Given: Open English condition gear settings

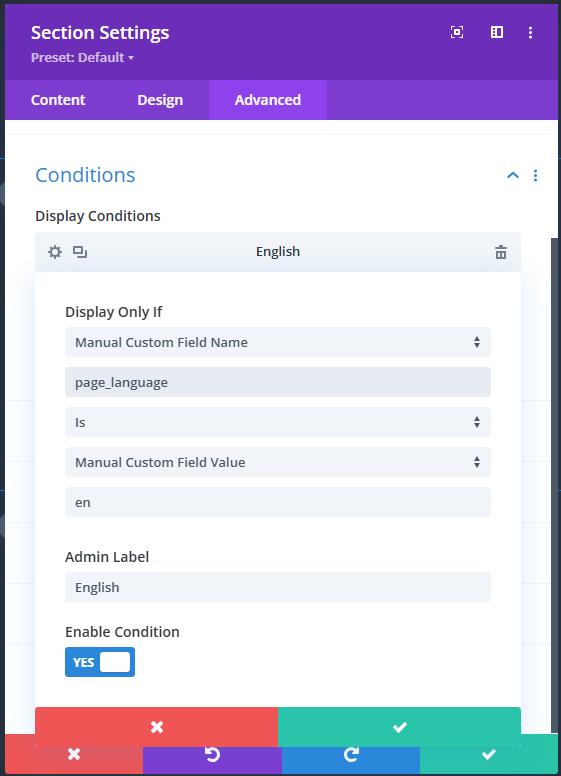Looking at the screenshot, I should (x=55, y=252).
